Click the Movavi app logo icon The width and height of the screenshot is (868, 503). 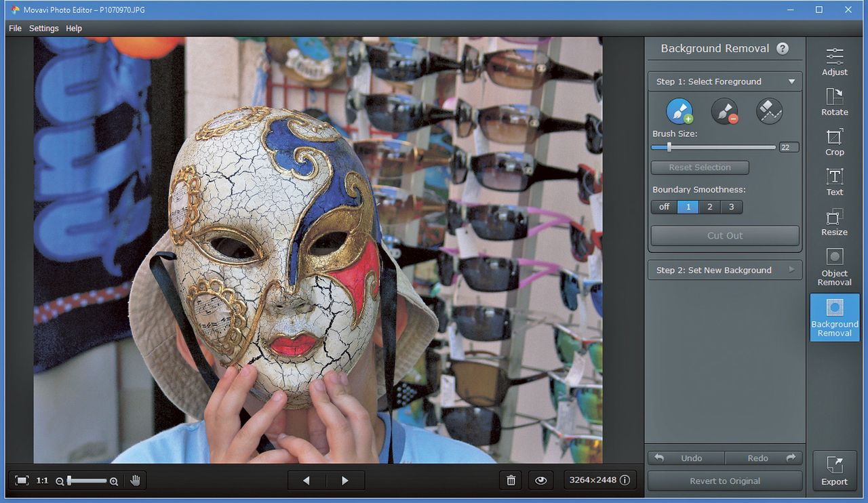[16, 9]
